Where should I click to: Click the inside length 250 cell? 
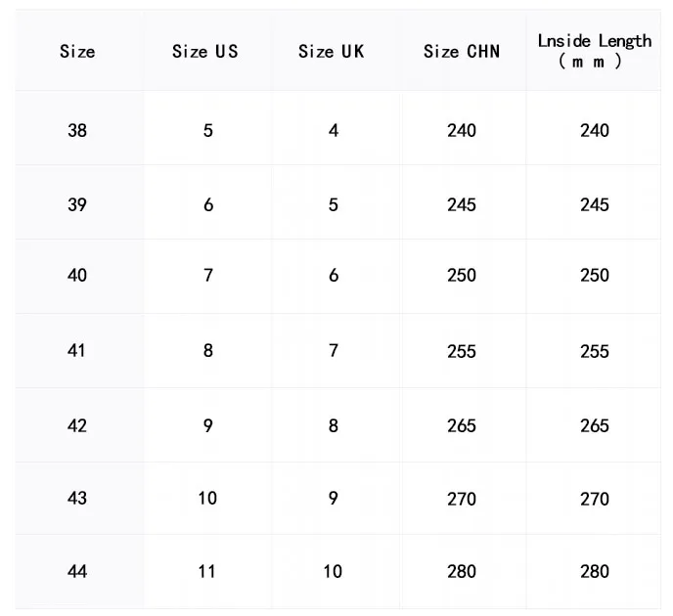[595, 276]
